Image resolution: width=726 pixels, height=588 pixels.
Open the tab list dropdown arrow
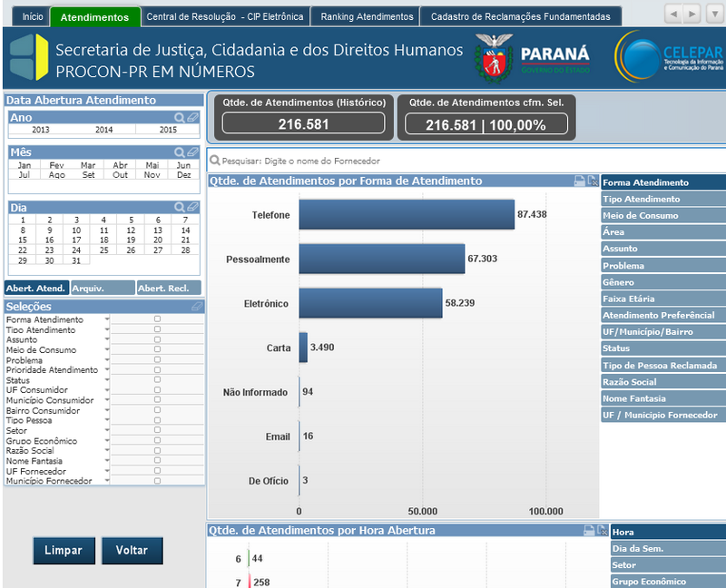(715, 14)
